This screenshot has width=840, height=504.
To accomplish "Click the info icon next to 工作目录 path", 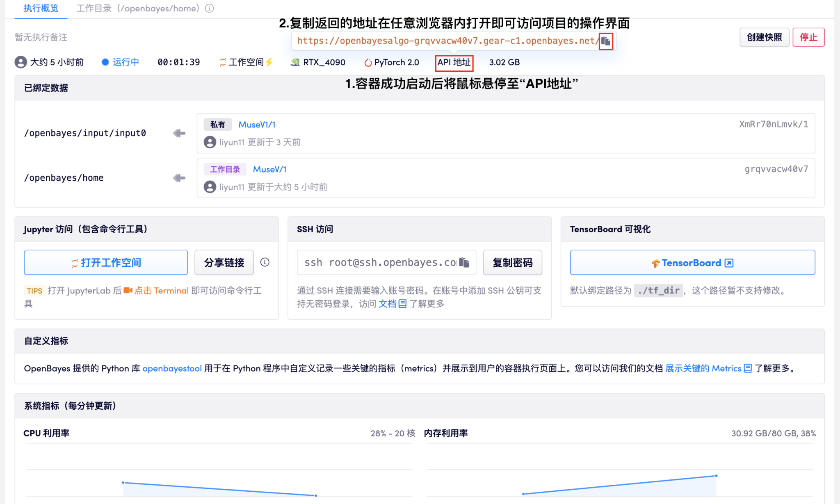I will [209, 8].
